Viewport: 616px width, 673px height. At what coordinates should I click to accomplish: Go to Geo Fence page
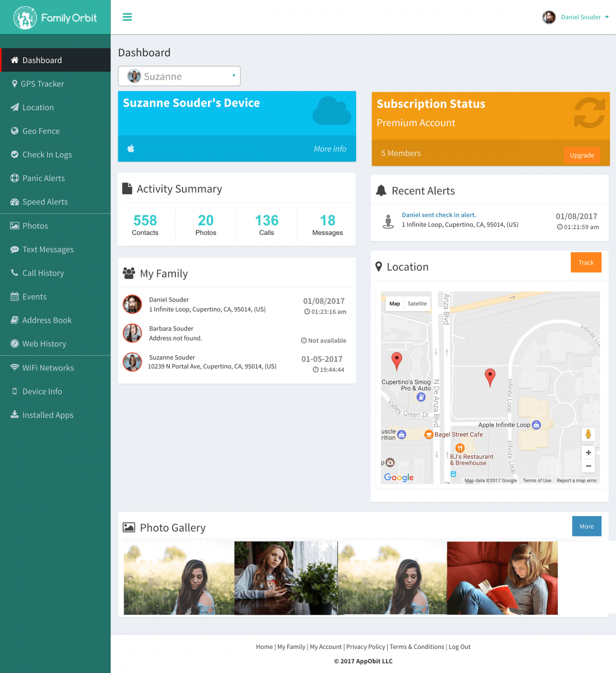41,131
